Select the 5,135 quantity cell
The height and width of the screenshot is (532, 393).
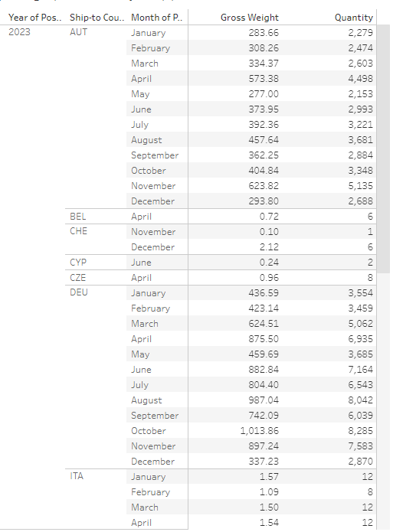(x=360, y=185)
